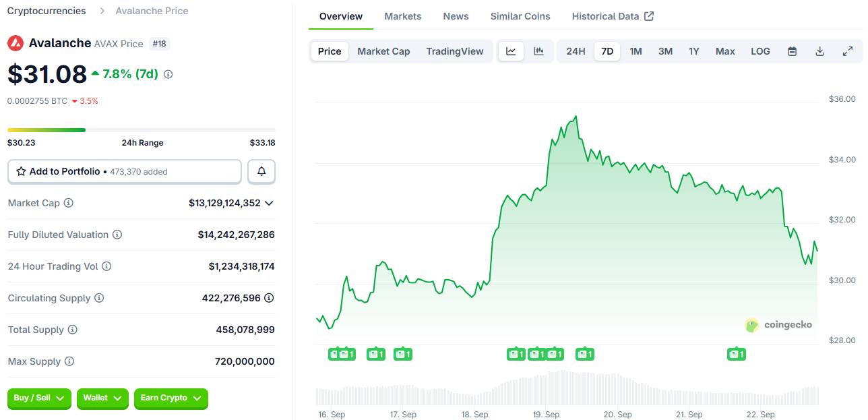Open the Wallet dropdown
This screenshot has width=868, height=420.
click(102, 398)
